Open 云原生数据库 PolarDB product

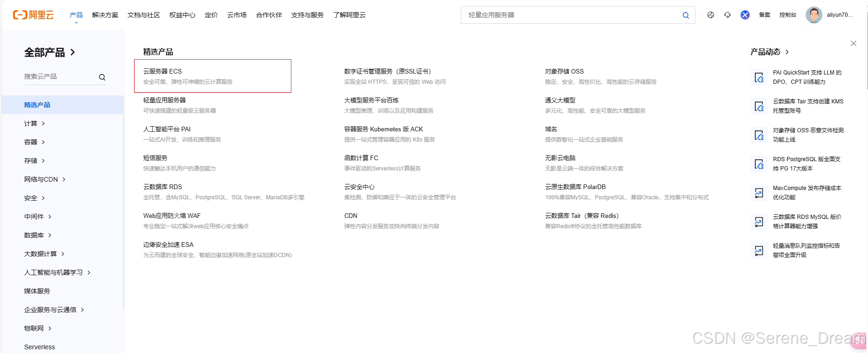pos(575,187)
